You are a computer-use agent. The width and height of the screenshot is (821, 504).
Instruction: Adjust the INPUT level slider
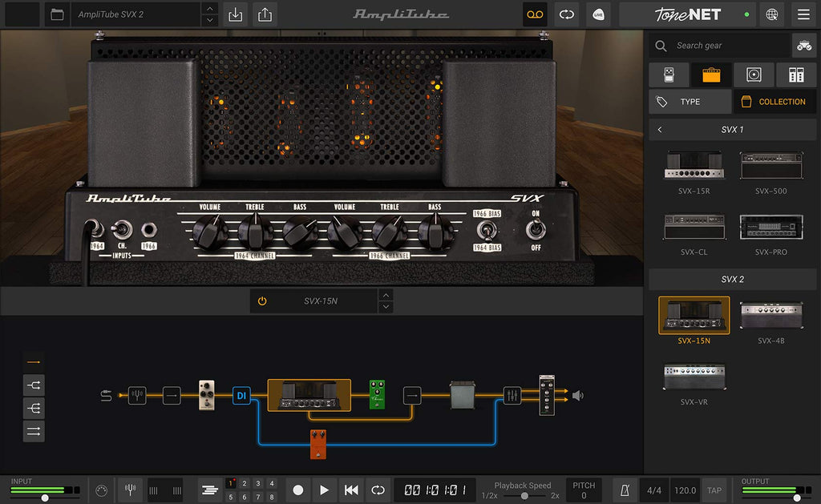[45, 498]
